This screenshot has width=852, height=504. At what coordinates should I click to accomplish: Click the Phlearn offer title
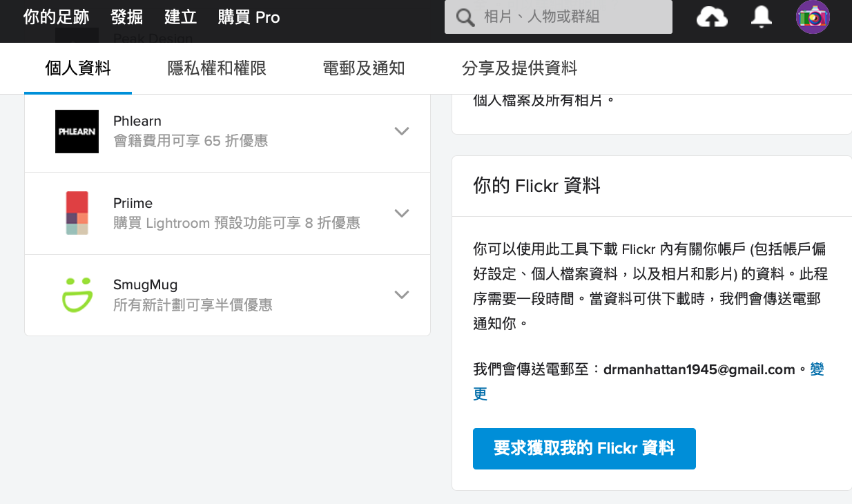point(137,122)
